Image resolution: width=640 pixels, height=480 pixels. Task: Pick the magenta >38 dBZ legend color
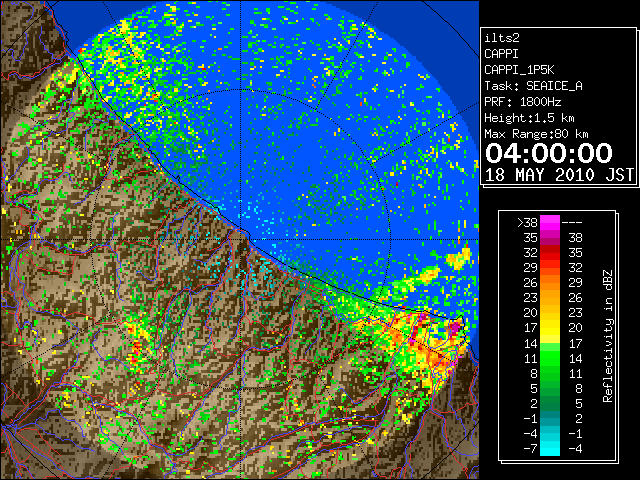pos(550,222)
